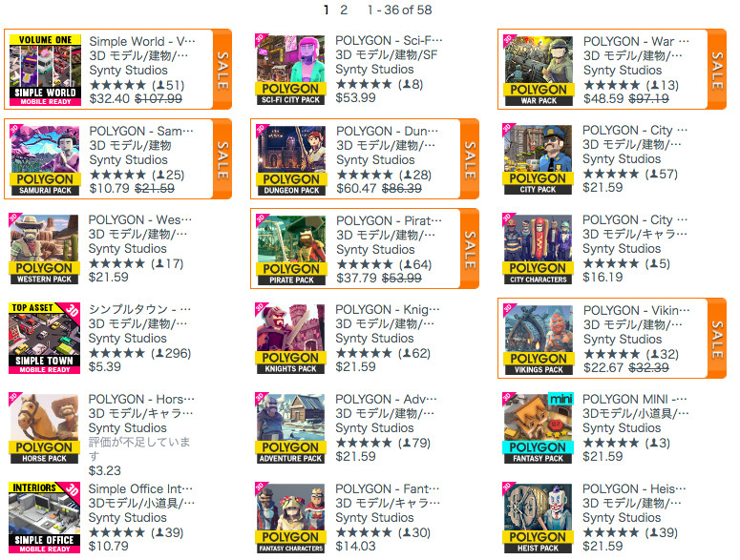Open the POLYGON Horse Pack thumbnail

pos(44,428)
